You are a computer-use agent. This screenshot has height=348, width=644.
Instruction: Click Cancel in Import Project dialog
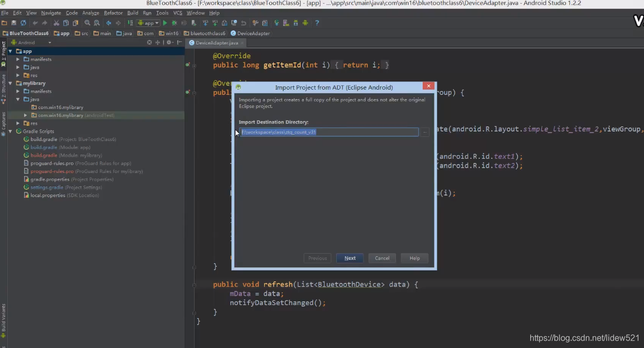click(382, 258)
